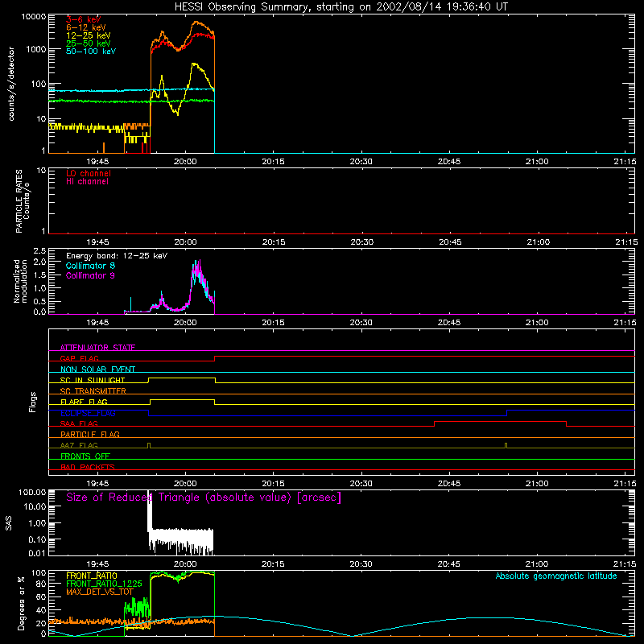Click '19:45' tick under SAS plot
This screenshot has height=644, width=644.
[x=97, y=564]
